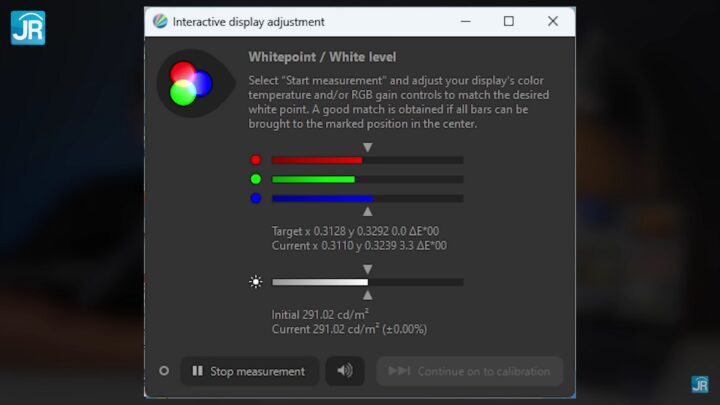
Task: Click the green gain level bar
Action: click(367, 179)
